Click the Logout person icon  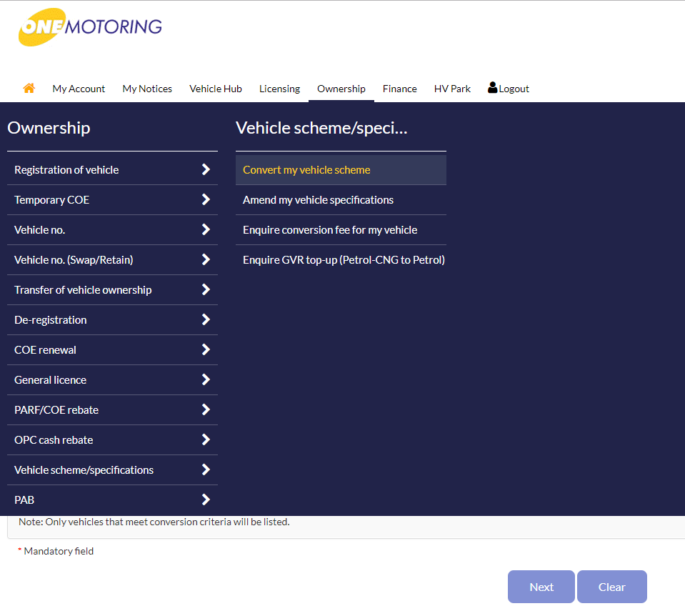pos(492,88)
